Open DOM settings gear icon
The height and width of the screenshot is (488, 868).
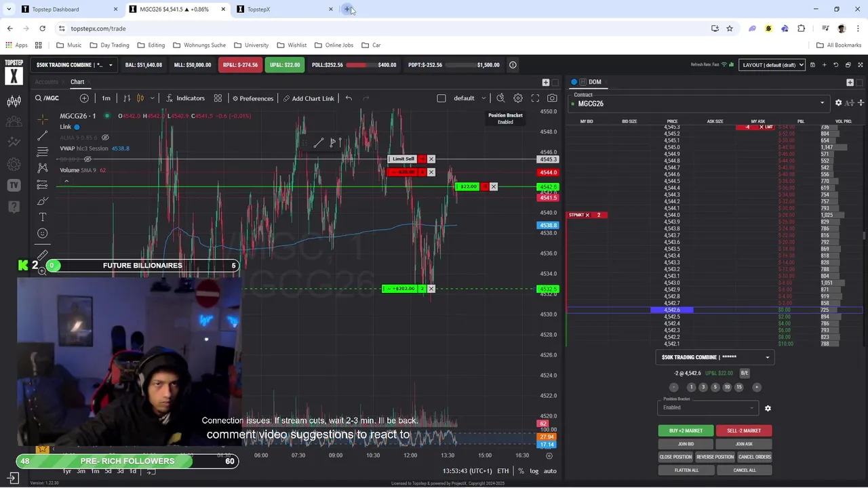838,103
